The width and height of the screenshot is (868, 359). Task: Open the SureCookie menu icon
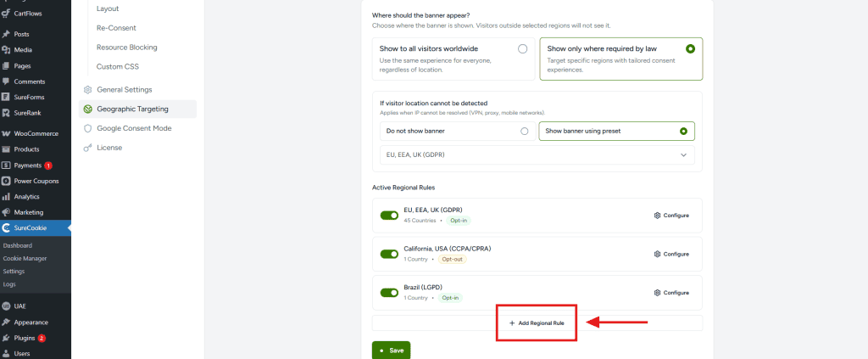point(6,227)
